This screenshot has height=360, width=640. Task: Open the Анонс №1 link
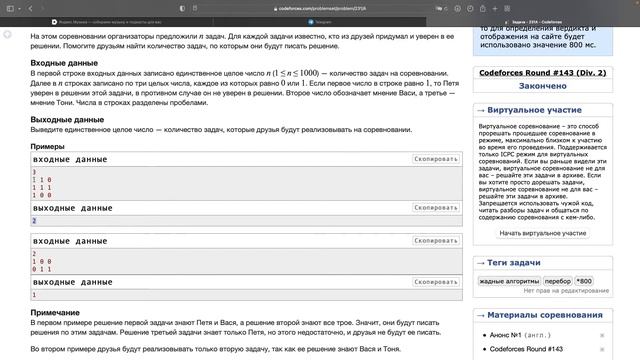(505, 335)
